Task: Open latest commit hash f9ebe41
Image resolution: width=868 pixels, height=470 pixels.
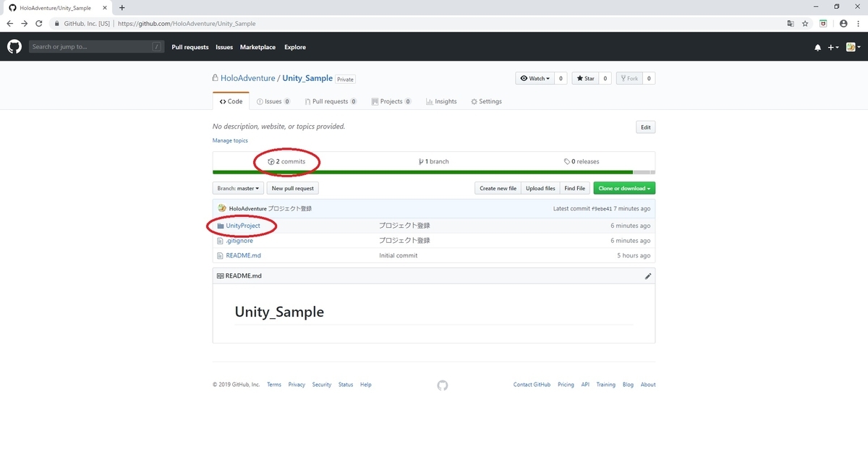Action: point(602,208)
